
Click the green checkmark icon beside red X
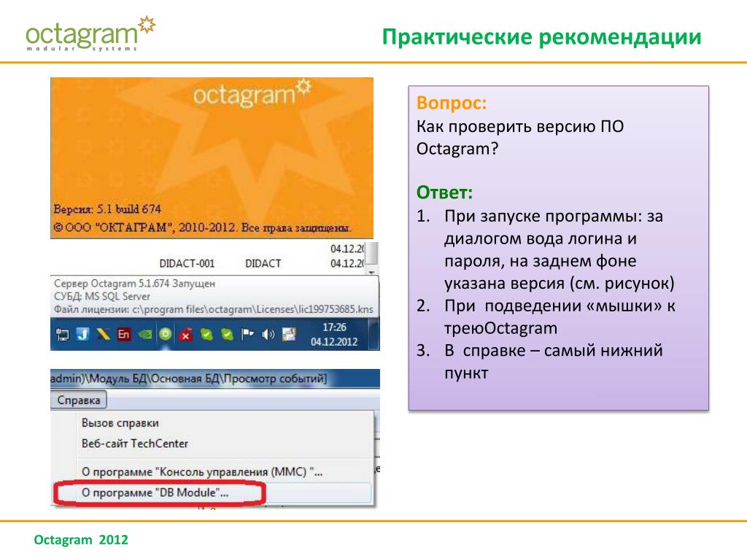206,334
